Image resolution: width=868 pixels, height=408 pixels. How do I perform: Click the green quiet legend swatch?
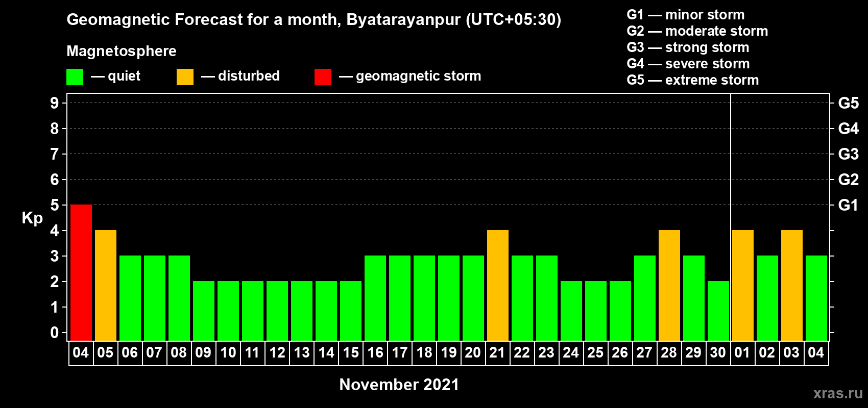[x=75, y=77]
